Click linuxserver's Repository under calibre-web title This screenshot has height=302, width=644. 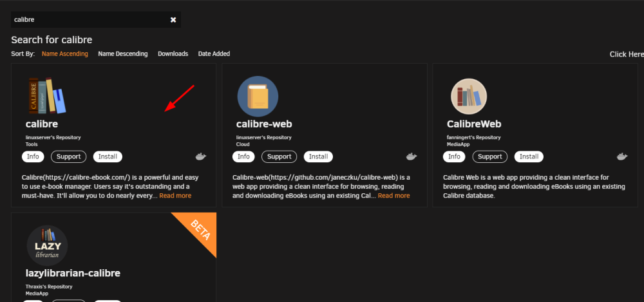[263, 138]
